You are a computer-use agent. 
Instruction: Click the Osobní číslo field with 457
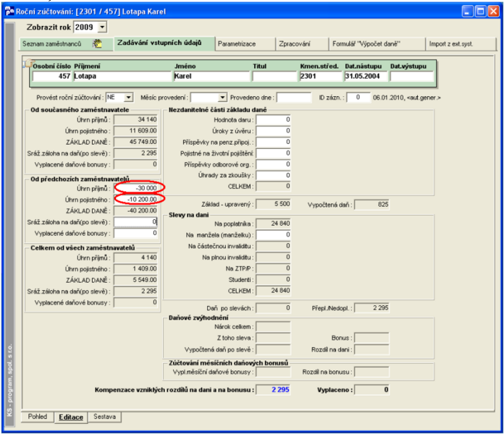[51, 77]
